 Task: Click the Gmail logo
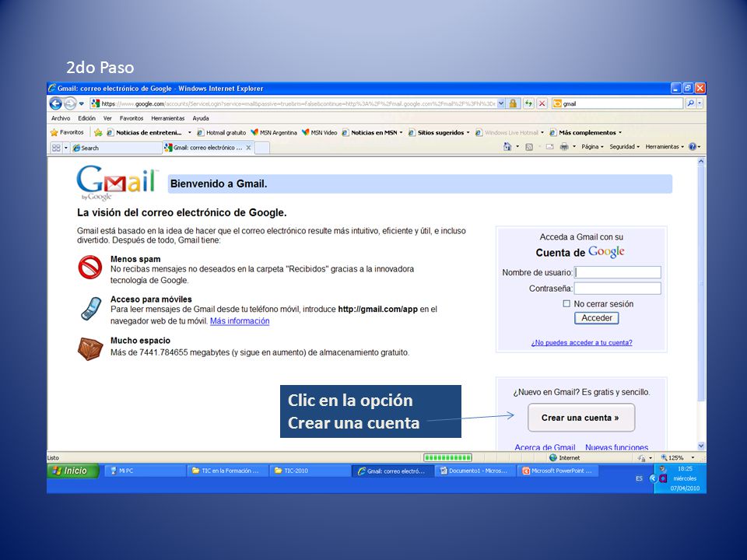[x=117, y=183]
